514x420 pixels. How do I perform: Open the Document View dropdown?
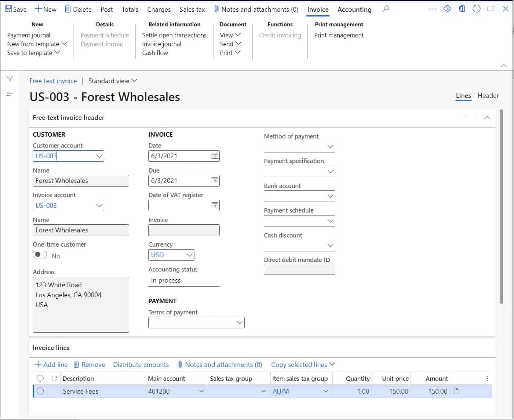coord(230,35)
